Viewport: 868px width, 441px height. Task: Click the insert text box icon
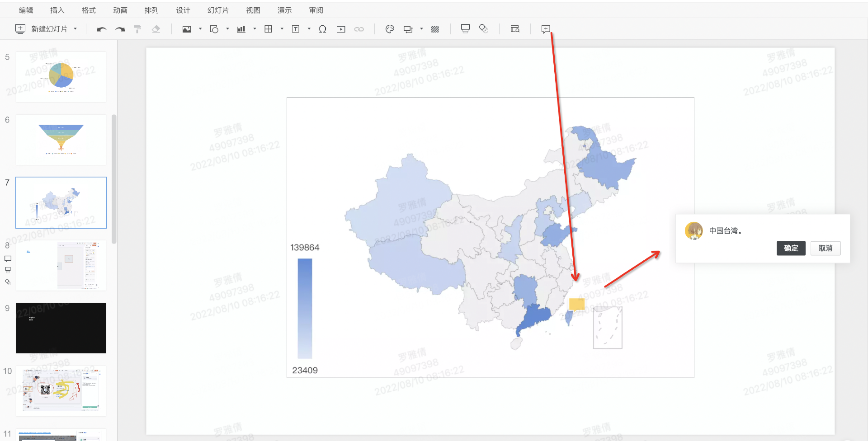coord(296,29)
